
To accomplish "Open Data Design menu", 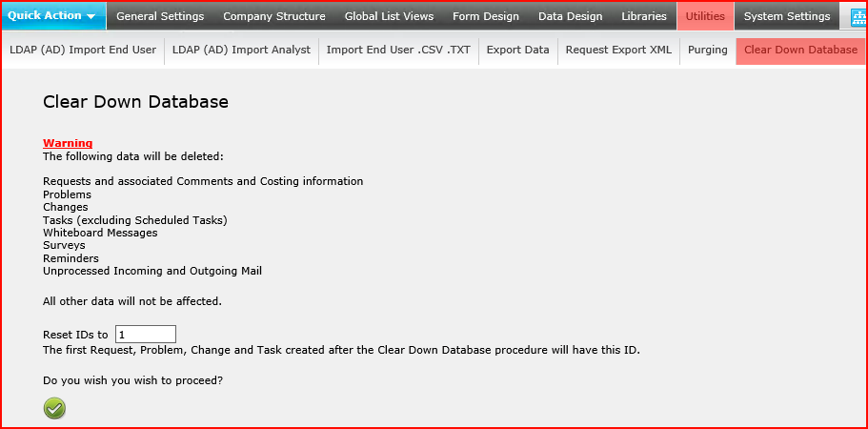I will [570, 16].
